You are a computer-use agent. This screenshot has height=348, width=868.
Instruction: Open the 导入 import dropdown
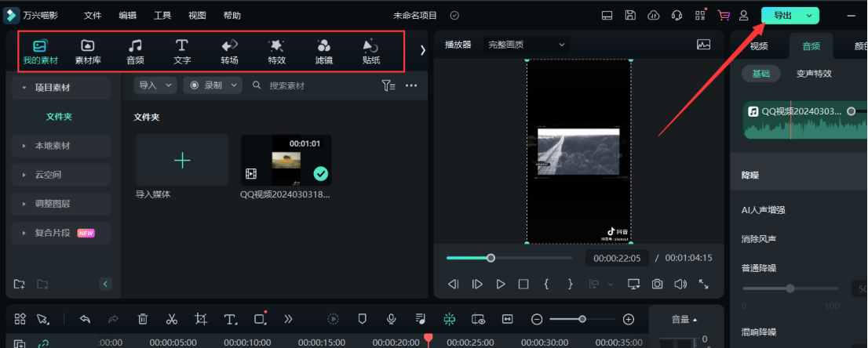coord(155,85)
